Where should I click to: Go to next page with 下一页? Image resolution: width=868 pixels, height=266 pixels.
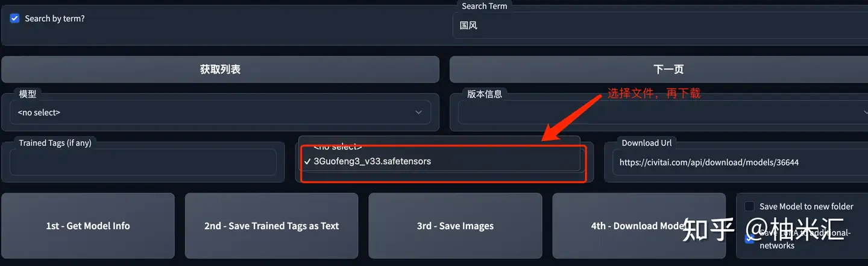(659, 69)
